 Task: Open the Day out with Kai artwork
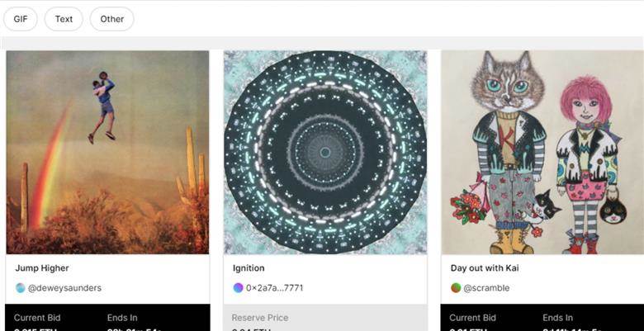point(542,153)
